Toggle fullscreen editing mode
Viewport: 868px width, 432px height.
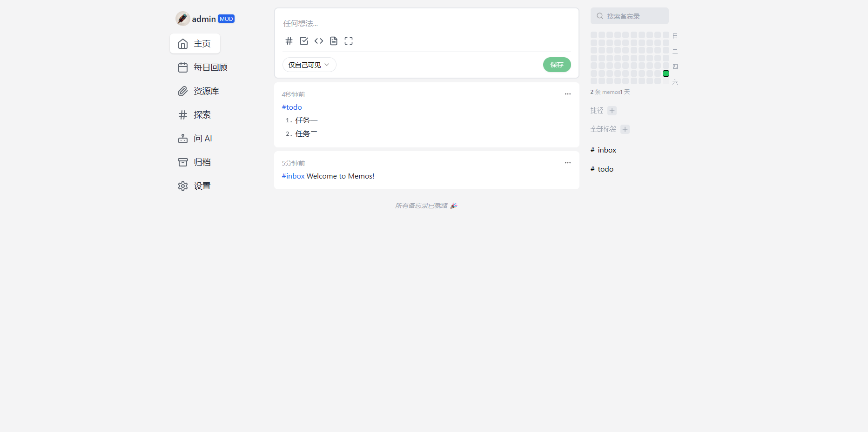tap(349, 41)
